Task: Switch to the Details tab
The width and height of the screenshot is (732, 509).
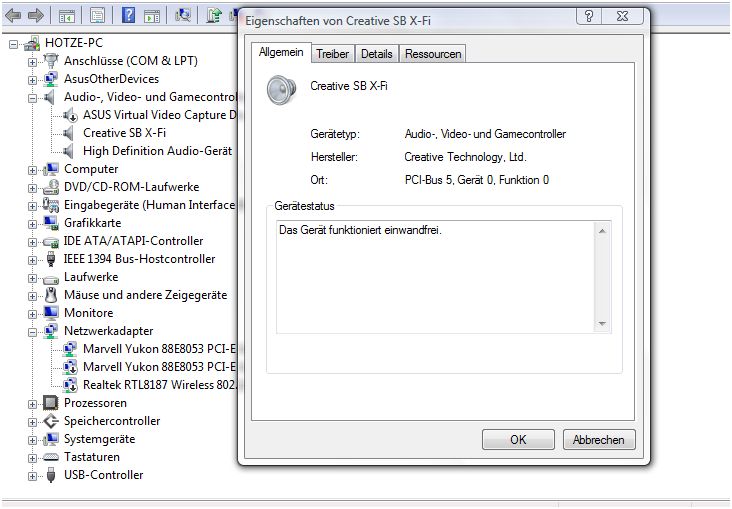Action: point(377,54)
